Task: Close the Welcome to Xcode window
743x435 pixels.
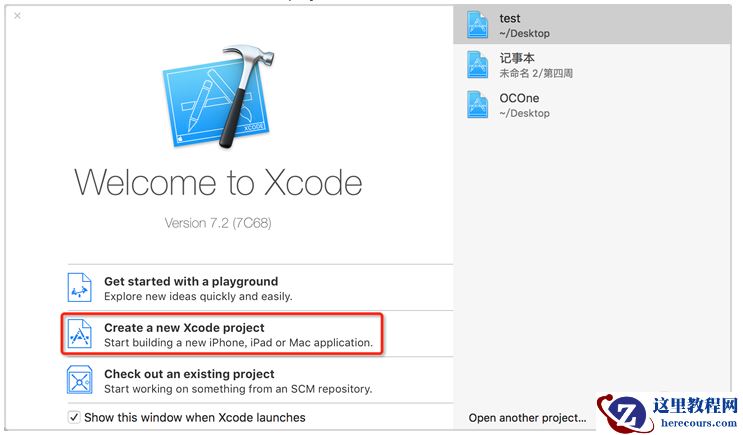Action: pos(18,16)
